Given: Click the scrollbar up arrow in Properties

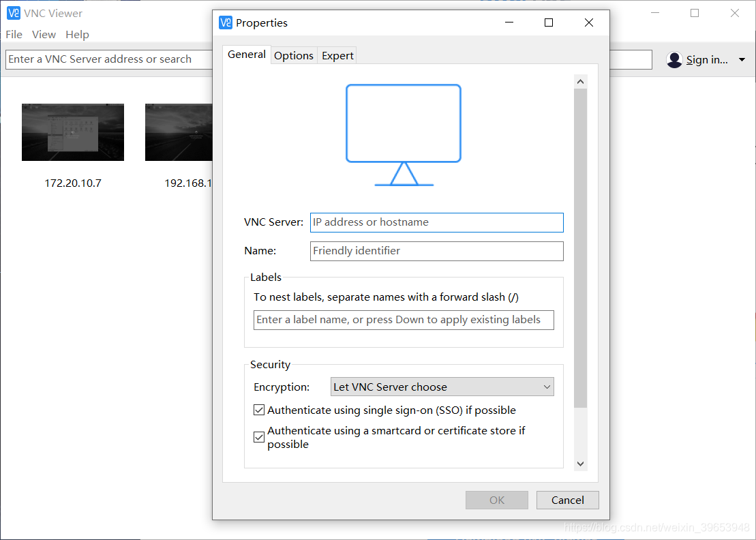Looking at the screenshot, I should click(581, 82).
